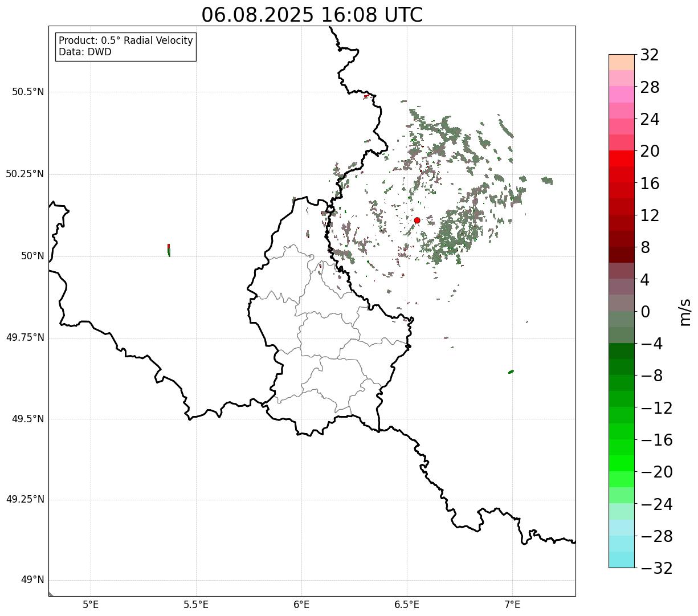Viewport: 698px width, 616px height.
Task: Click the bright red colorbar segment just below 20
Action: click(x=622, y=158)
